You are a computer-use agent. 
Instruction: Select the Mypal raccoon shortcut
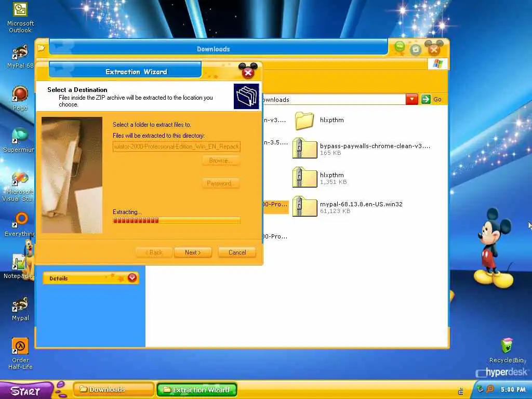[20, 309]
